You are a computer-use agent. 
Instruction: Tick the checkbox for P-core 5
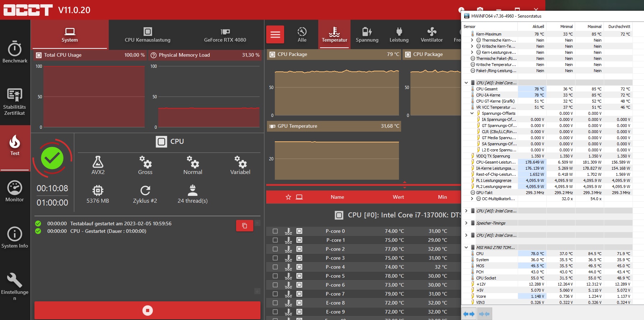[275, 276]
